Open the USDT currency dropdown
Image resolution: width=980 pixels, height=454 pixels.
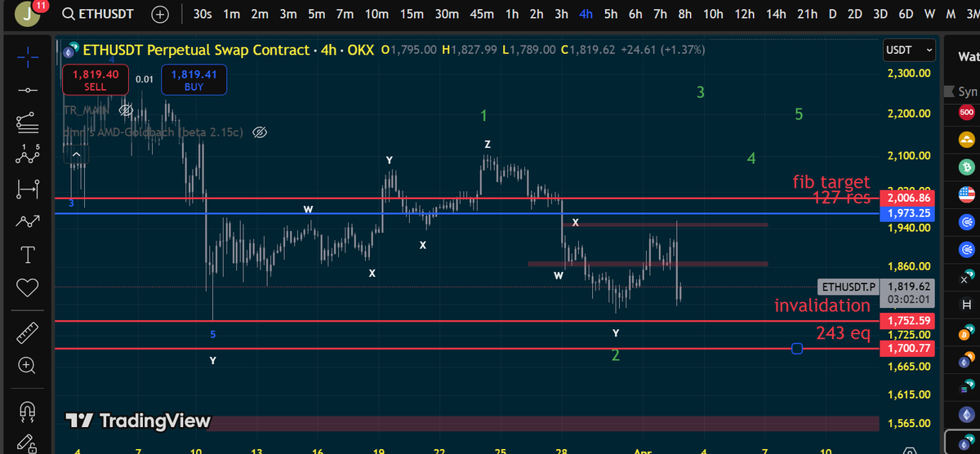pos(909,50)
